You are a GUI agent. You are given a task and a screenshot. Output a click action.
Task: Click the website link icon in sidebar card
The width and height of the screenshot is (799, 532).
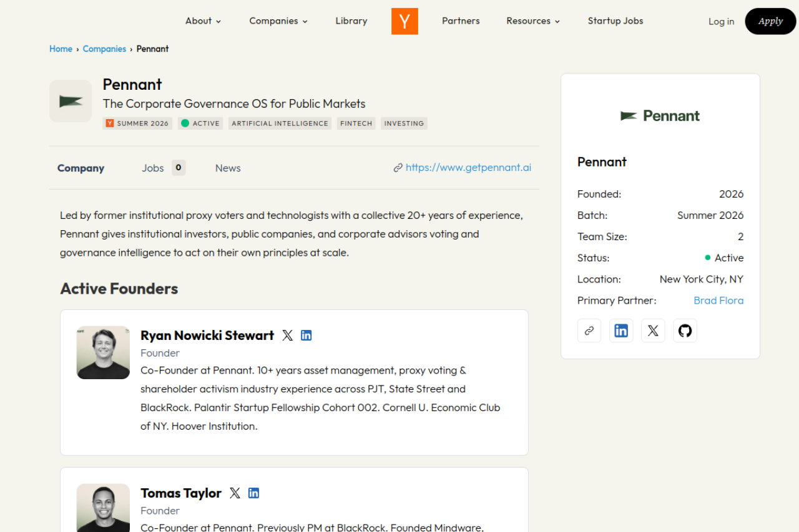(x=589, y=331)
